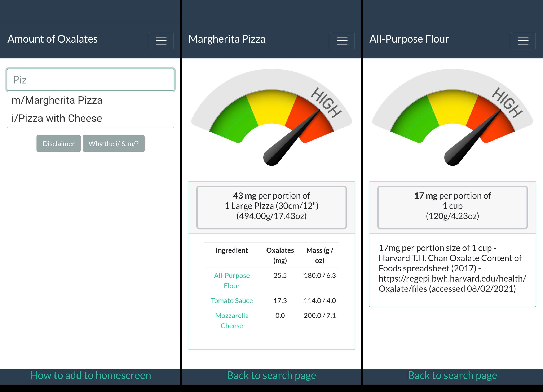Click the All-Purpose Flour oxalate gauge

click(452, 117)
